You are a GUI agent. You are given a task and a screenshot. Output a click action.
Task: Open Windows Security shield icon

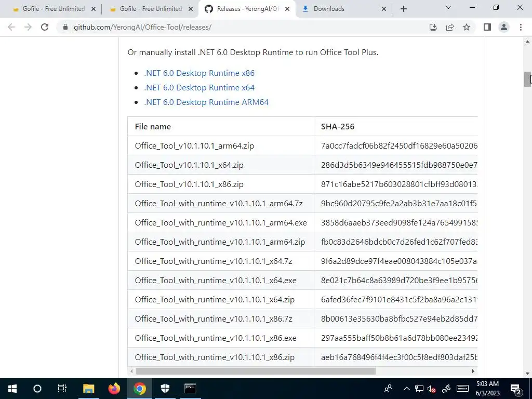(x=165, y=389)
